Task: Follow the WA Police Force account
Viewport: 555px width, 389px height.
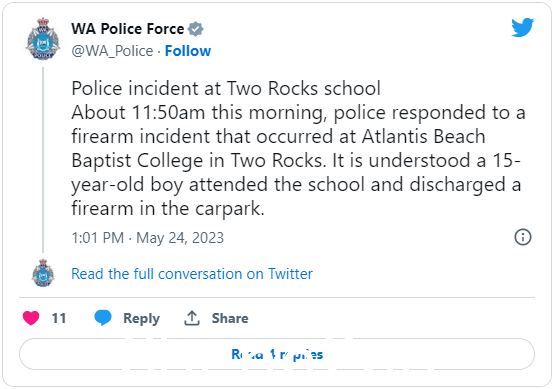Action: point(188,51)
